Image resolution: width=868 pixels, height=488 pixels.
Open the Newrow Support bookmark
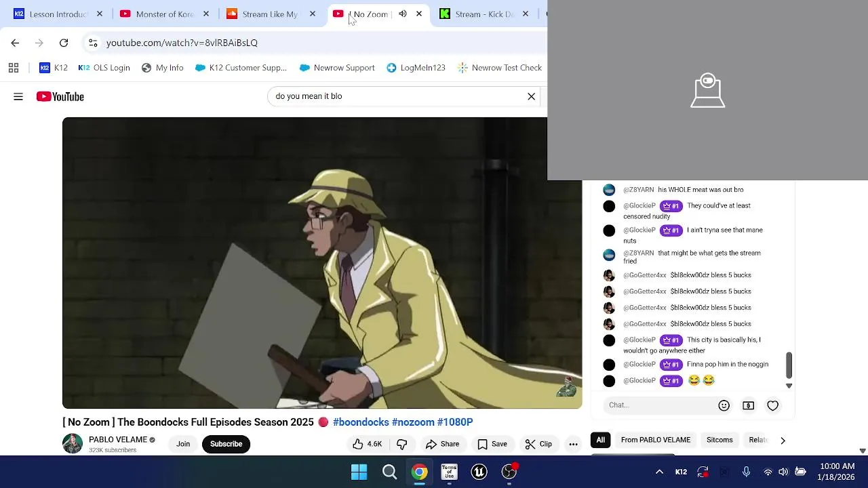tap(337, 68)
